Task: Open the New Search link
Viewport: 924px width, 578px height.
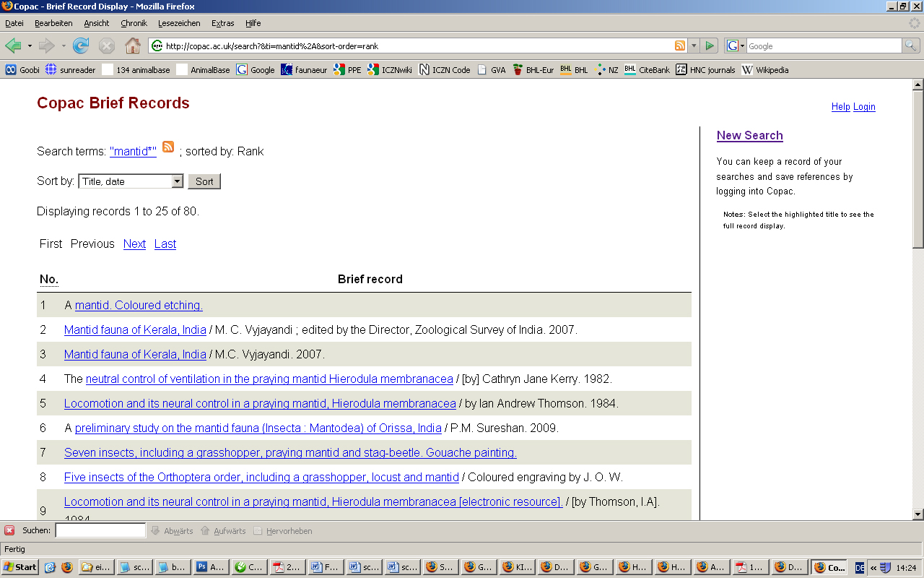Action: tap(749, 136)
